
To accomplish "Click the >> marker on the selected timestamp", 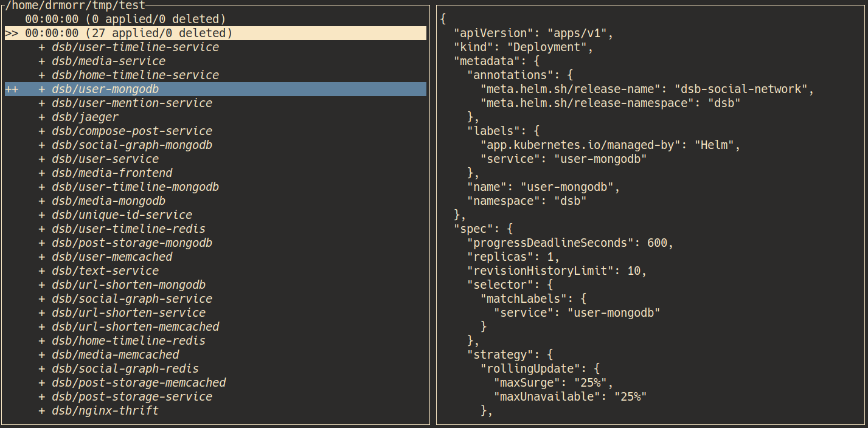I will pyautogui.click(x=12, y=33).
